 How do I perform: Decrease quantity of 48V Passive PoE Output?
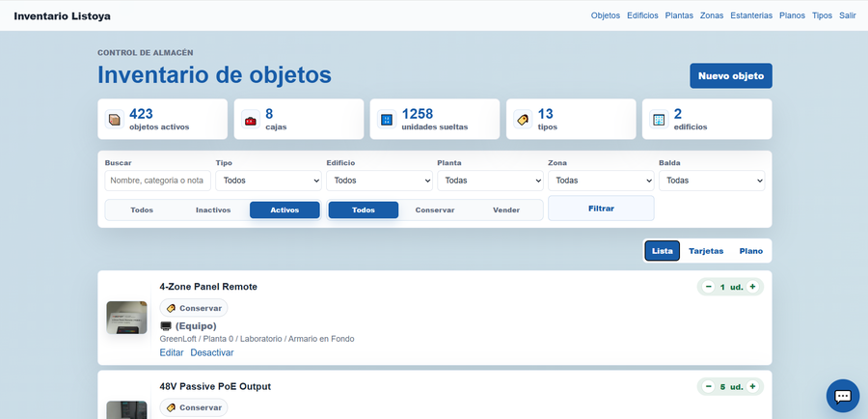708,386
